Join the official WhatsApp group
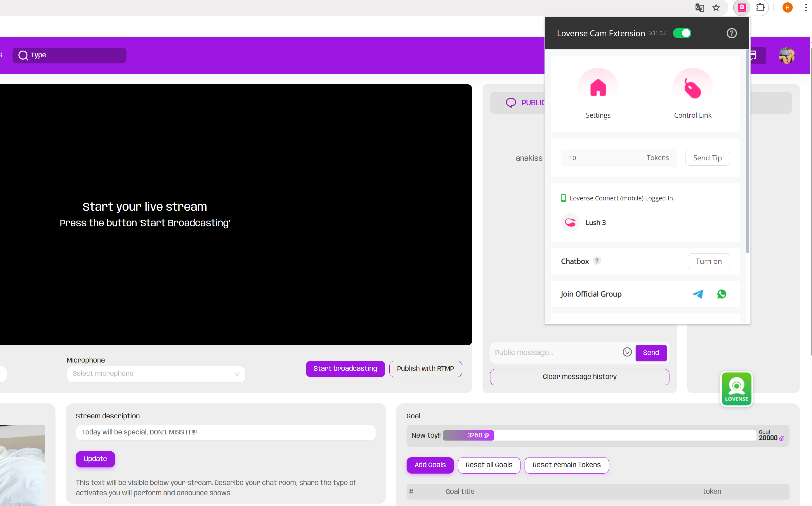This screenshot has width=812, height=506. click(722, 294)
